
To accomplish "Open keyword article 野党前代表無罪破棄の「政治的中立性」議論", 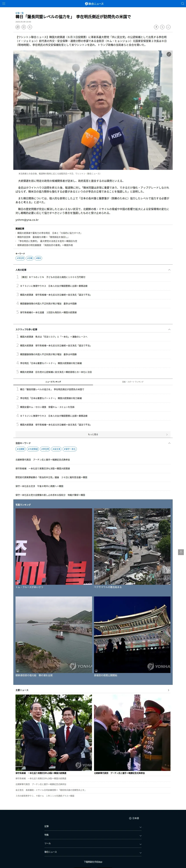I will tap(51, 477).
